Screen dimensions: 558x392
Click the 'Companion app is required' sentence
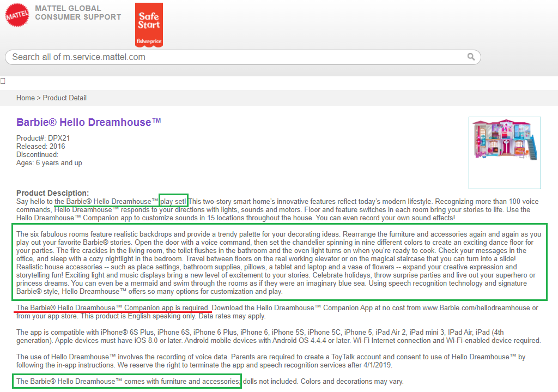(x=112, y=307)
